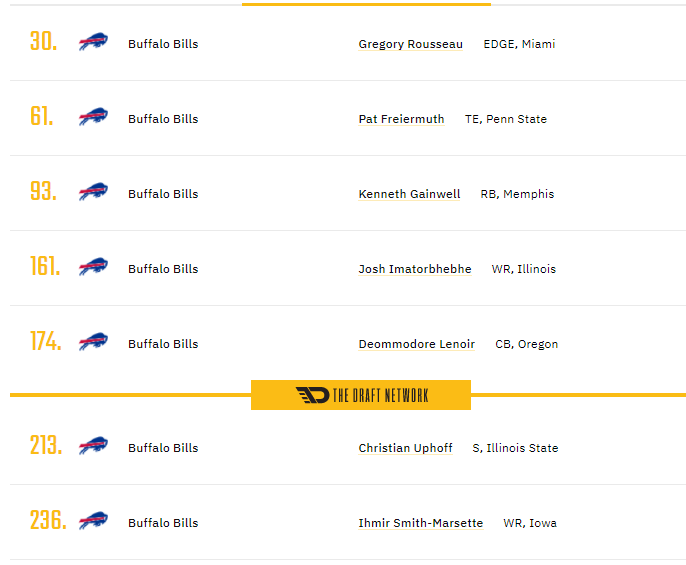Click the Bills logo beside pick 93
The height and width of the screenshot is (565, 686).
[x=93, y=192]
